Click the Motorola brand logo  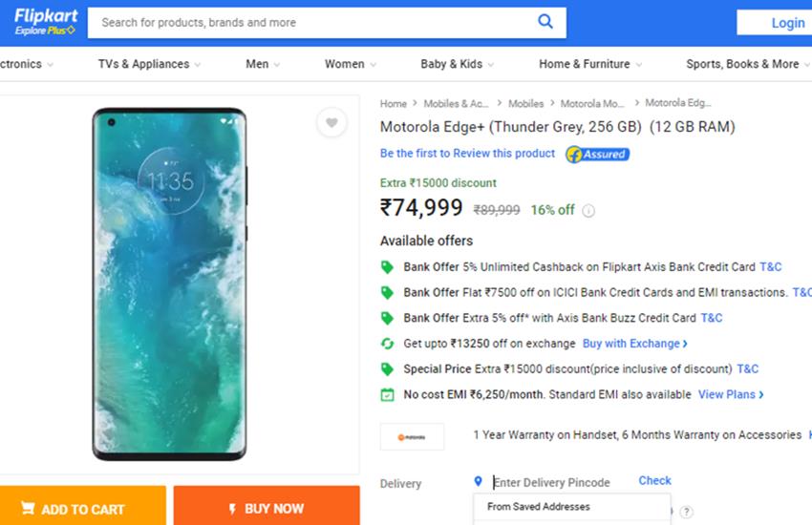coord(412,436)
